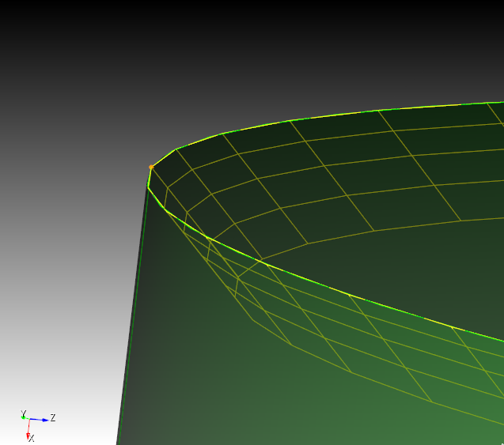Click the red X axis arrow
The height and width of the screenshot is (445, 504).
pyautogui.click(x=28, y=428)
